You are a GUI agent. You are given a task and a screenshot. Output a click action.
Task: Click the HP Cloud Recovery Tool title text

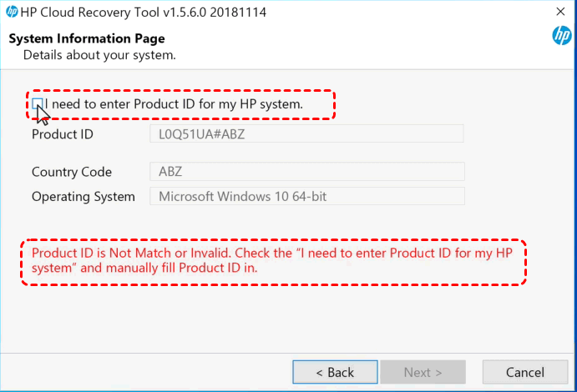(x=144, y=13)
